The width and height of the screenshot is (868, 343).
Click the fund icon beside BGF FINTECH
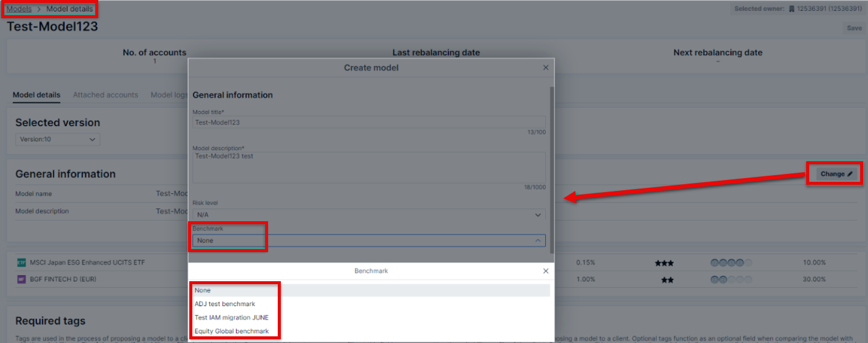pyautogui.click(x=21, y=279)
